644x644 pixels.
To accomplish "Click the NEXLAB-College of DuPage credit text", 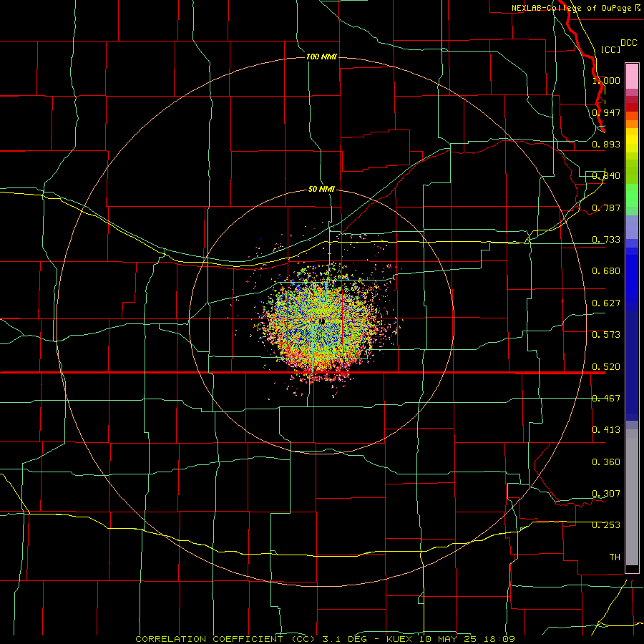I will (x=576, y=8).
